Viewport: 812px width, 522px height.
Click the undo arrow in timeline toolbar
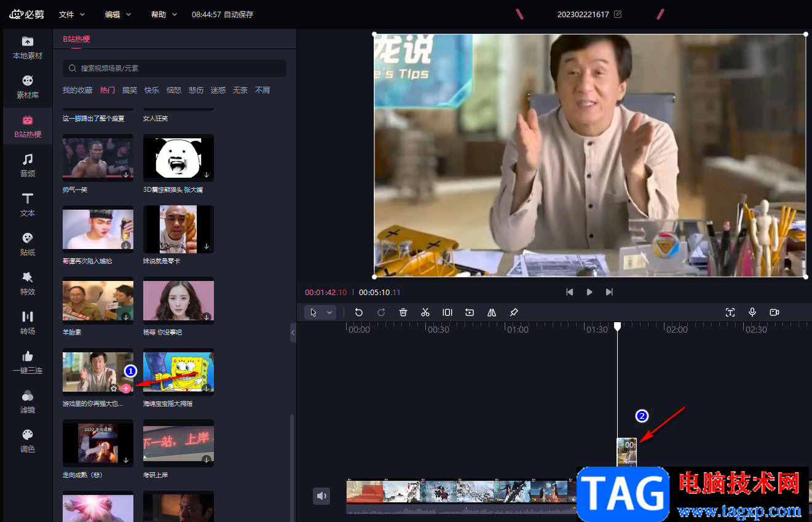pyautogui.click(x=359, y=312)
